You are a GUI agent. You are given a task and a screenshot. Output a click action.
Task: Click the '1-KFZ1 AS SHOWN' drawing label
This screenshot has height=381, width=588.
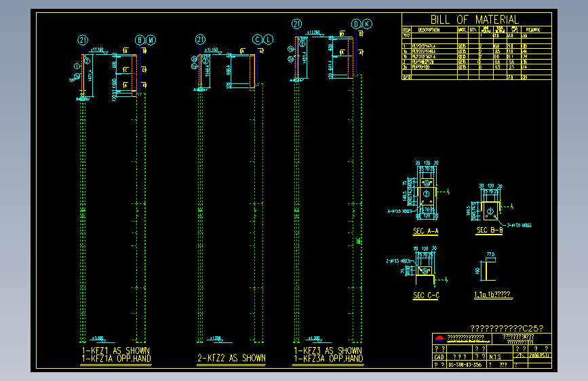pos(115,350)
